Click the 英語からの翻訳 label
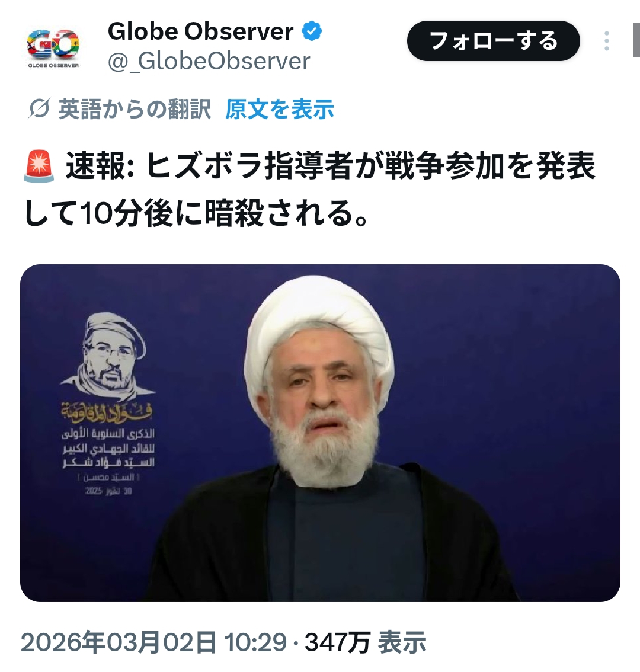The width and height of the screenshot is (640, 672). point(135,109)
